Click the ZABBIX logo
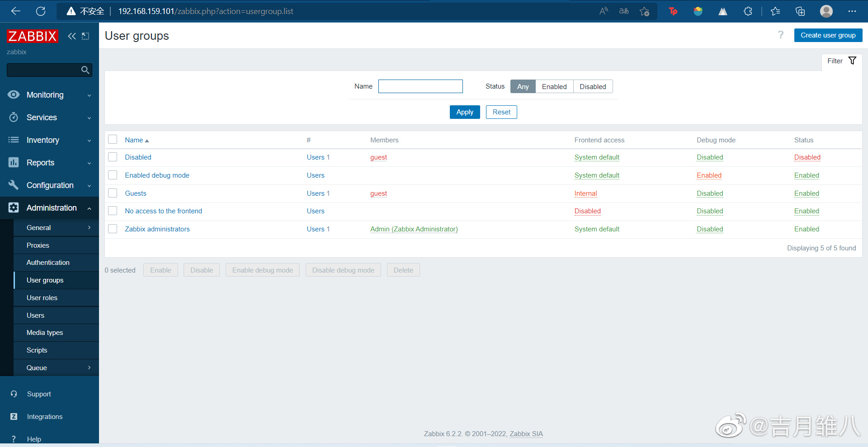 [33, 36]
